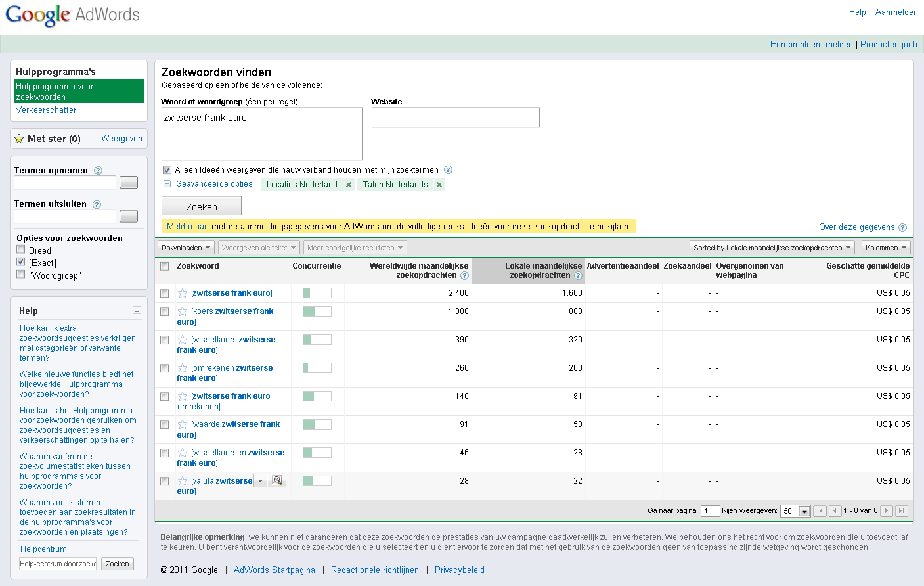Star the [waarde zwitserse frank euro] keyword

pos(183,424)
